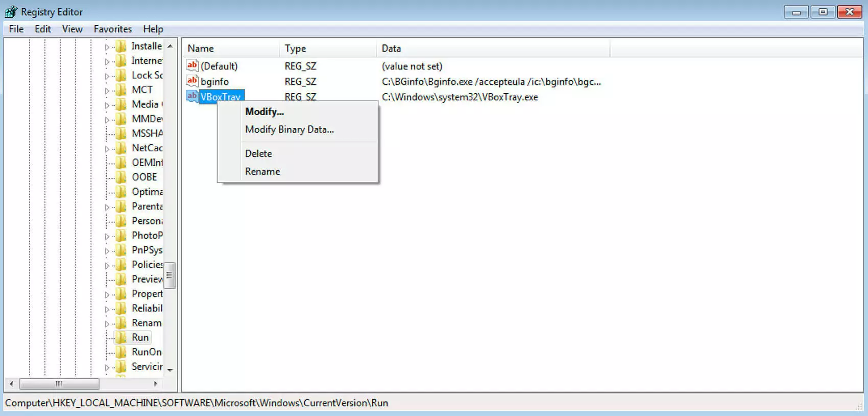Click the VBoxTray value icon

[192, 96]
